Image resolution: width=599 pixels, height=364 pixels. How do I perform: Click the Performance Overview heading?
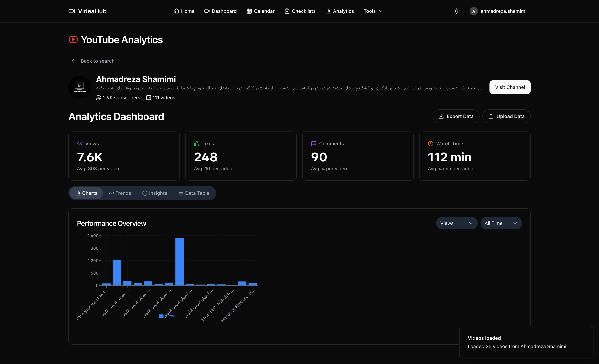click(112, 224)
